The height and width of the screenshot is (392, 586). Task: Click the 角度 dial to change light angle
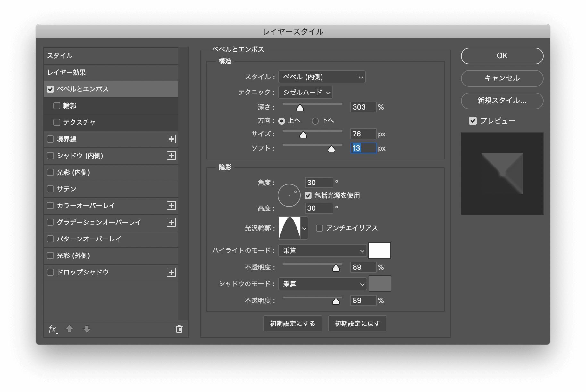click(x=289, y=195)
